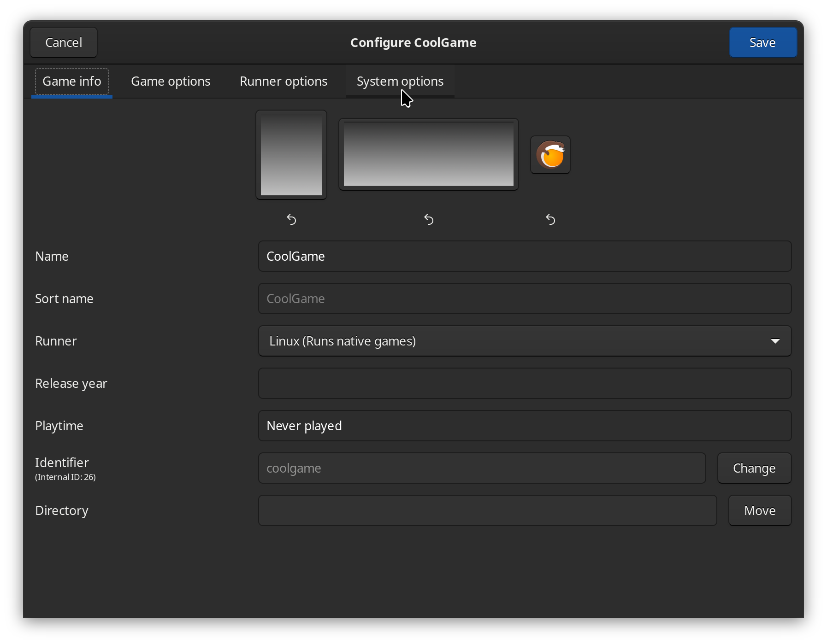This screenshot has height=644, width=827.
Task: Click the orange Lutris game icon button
Action: pyautogui.click(x=550, y=155)
